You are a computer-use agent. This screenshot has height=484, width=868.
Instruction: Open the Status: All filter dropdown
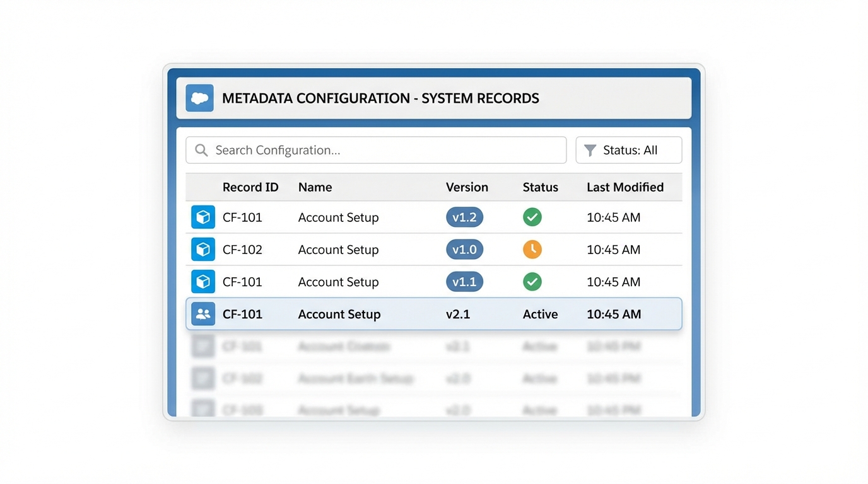628,150
